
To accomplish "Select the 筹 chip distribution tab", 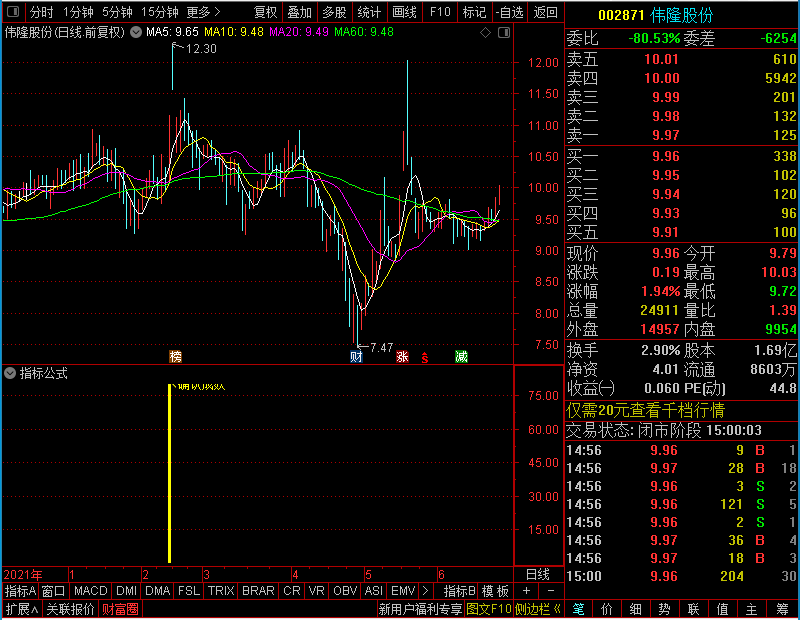I will click(782, 609).
